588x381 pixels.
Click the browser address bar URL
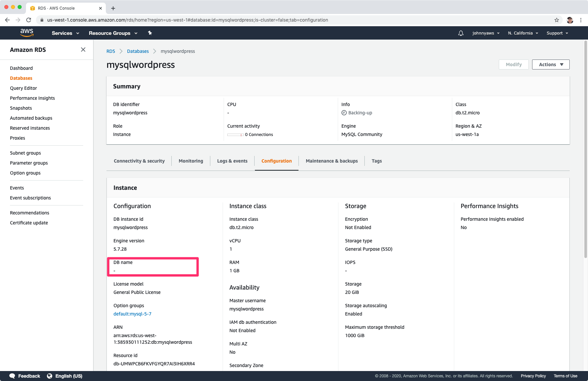(188, 20)
